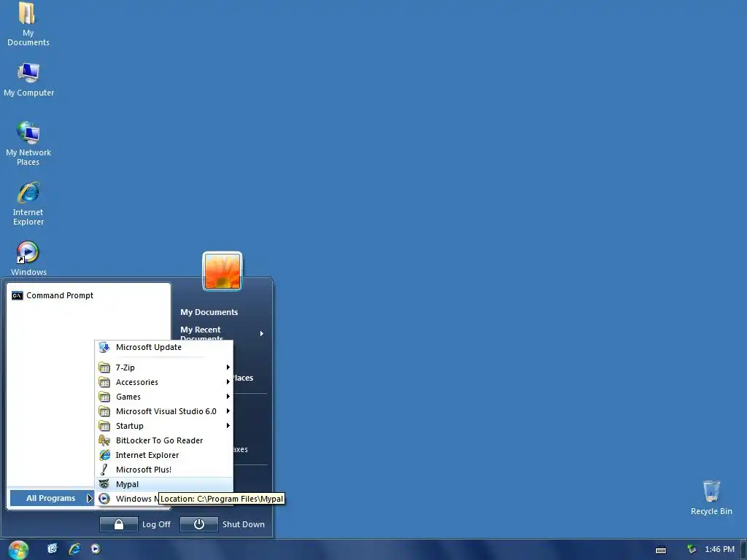Click the Start orb button
The height and width of the screenshot is (560, 747).
(x=18, y=550)
